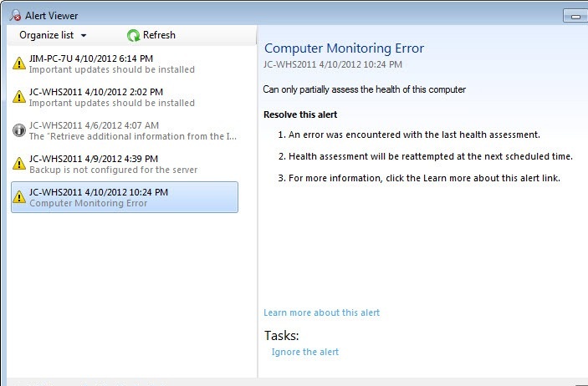Click warning icon for JIM-PC-7U alert
The width and height of the screenshot is (588, 386).
(x=19, y=63)
